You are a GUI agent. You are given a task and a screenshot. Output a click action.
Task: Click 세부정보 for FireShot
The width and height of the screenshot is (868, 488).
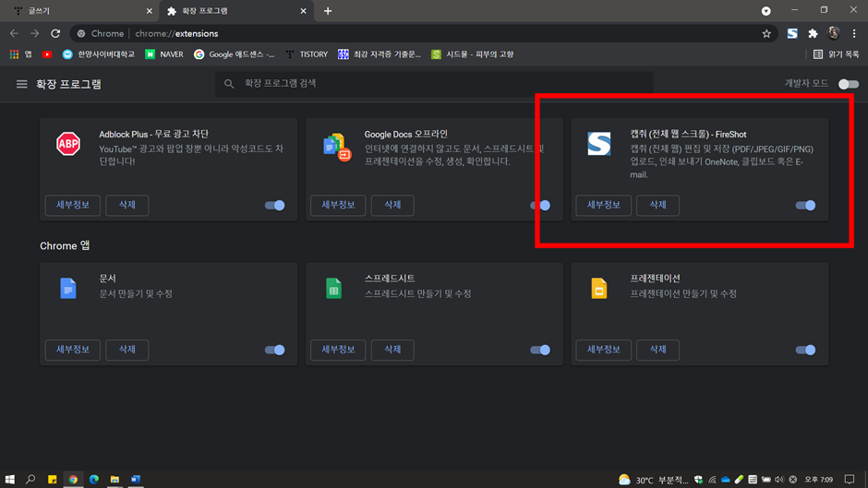603,206
